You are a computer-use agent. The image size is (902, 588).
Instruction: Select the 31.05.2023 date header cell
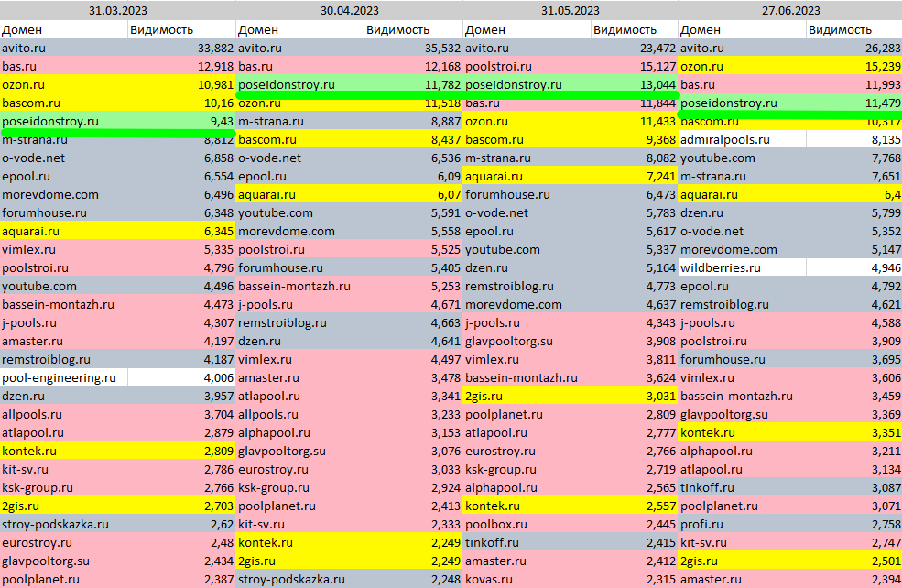pos(571,10)
